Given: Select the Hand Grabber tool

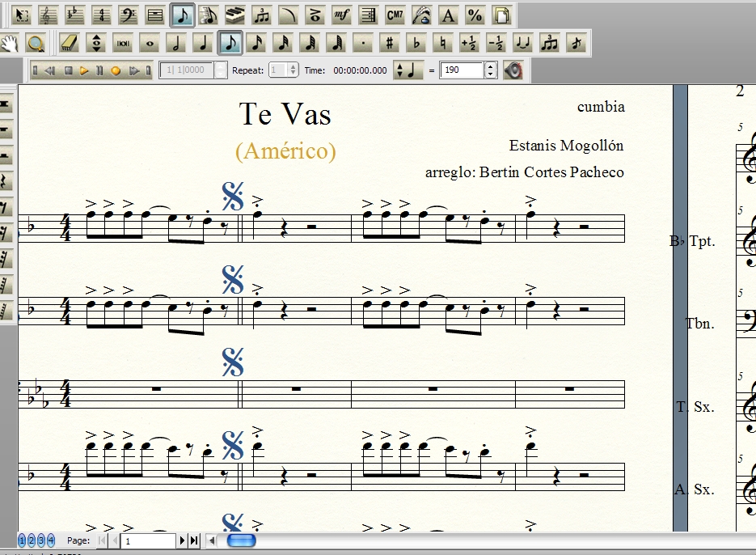Looking at the screenshot, I should [x=10, y=44].
